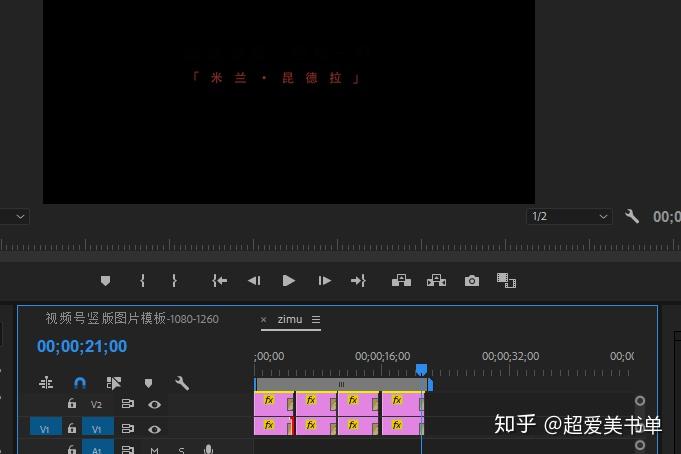681x454 pixels.
Task: Export a frame with the camera icon
Action: (472, 281)
